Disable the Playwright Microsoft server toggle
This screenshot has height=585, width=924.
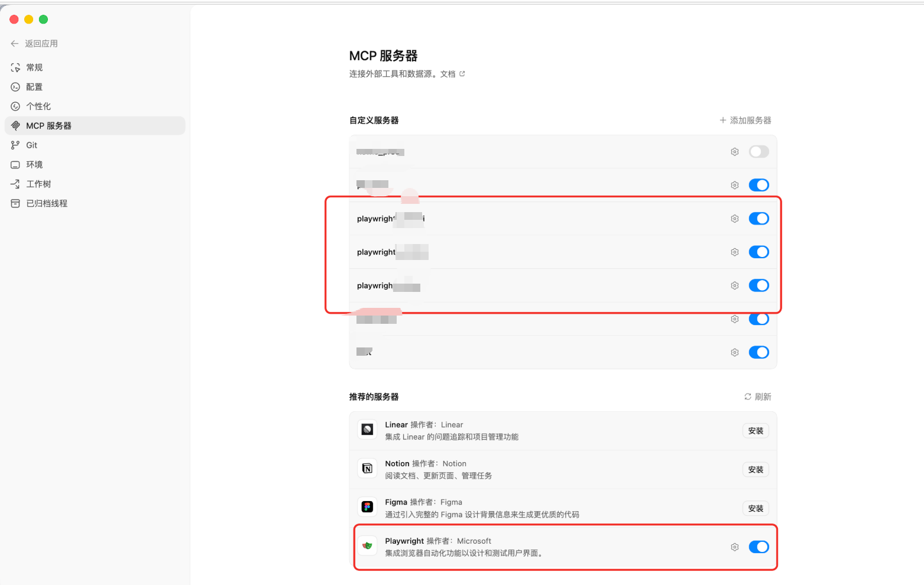[x=758, y=547]
